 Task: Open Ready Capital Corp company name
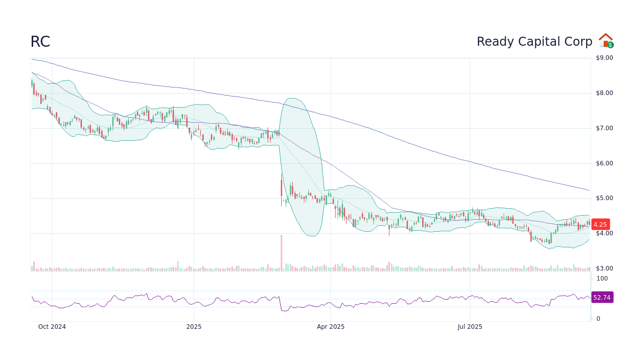(x=534, y=42)
